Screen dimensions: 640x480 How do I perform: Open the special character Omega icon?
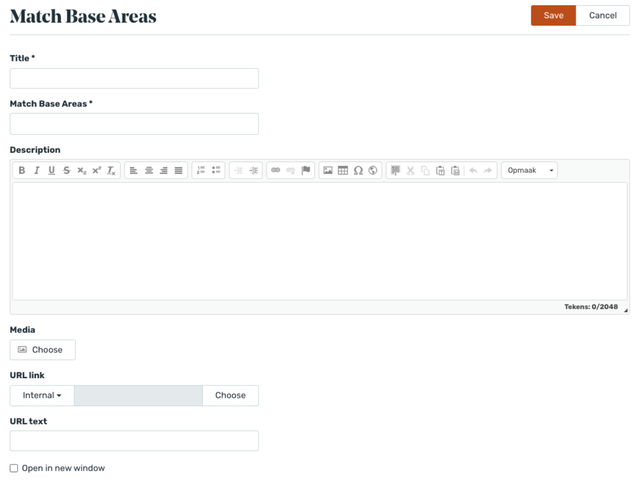(x=358, y=171)
